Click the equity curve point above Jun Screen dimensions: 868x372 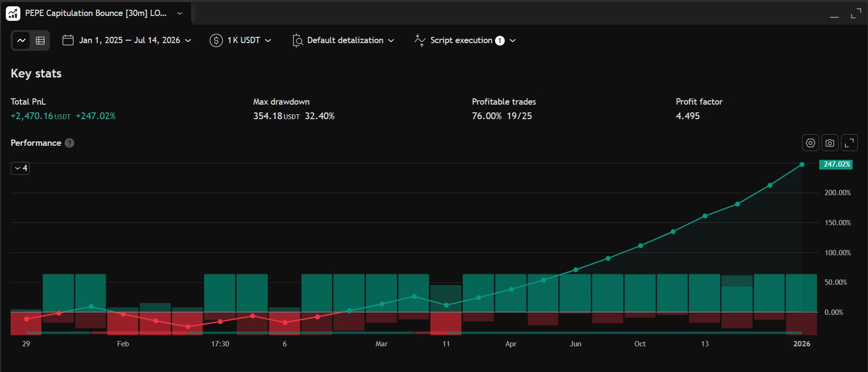[x=575, y=270]
